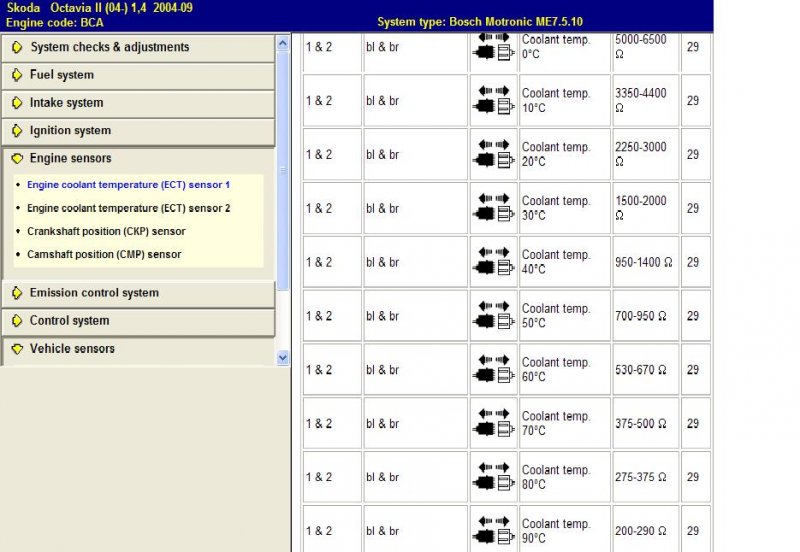Image resolution: width=800 pixels, height=552 pixels.
Task: Click the connector test icon for Coolant temp. 80°C
Action: (x=493, y=477)
